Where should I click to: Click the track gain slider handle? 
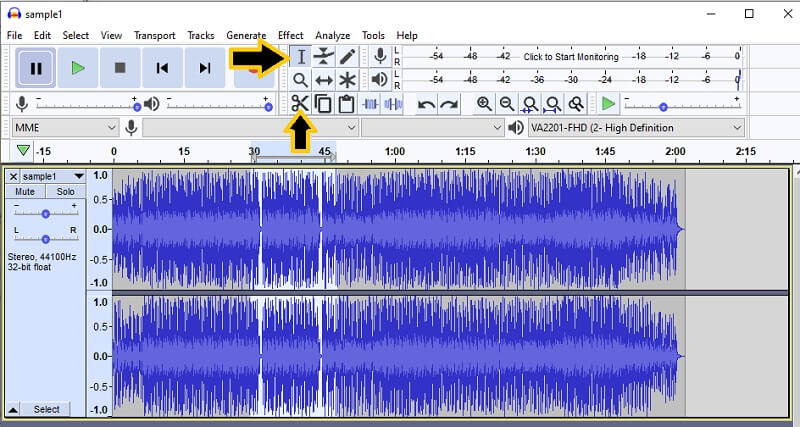click(45, 214)
